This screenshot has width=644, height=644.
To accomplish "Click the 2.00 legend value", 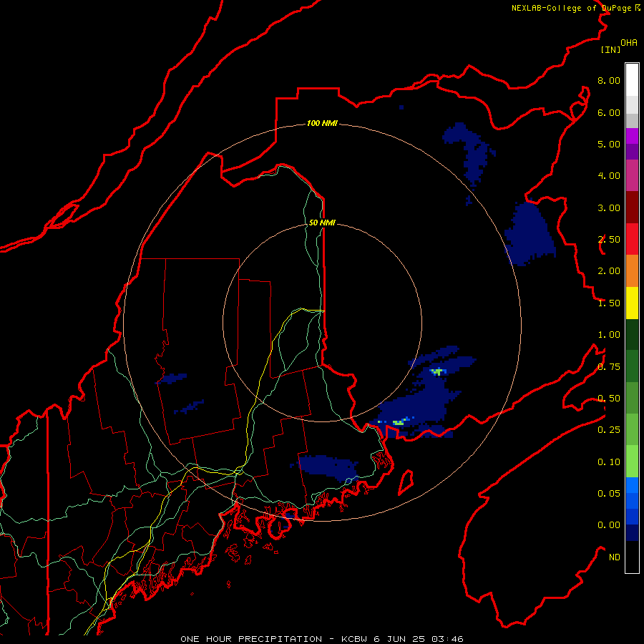I will click(x=609, y=271).
